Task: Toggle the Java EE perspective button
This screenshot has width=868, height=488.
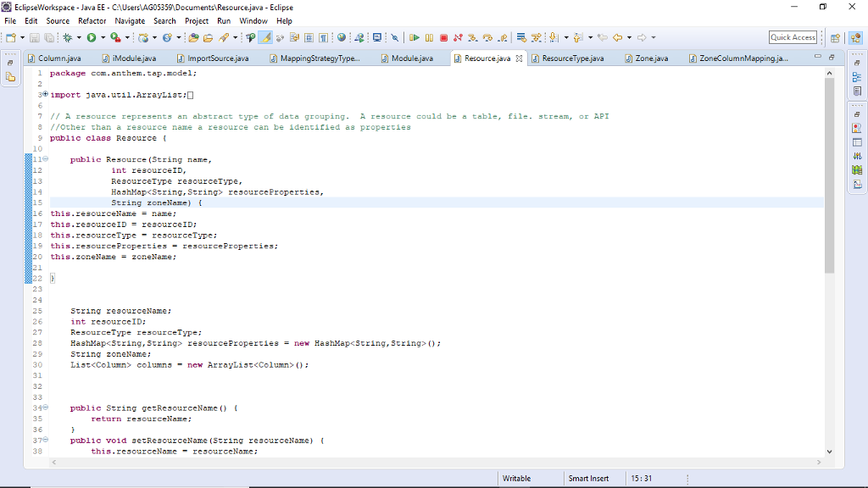Action: click(x=856, y=37)
